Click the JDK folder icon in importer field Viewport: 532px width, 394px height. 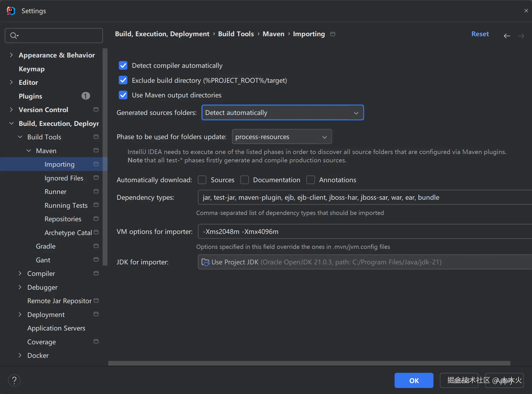click(205, 262)
